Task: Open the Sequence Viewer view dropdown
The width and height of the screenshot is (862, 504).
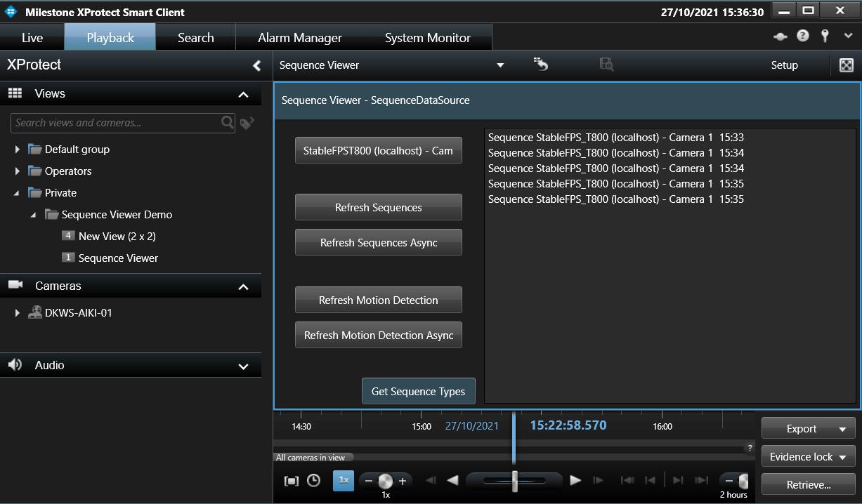Action: 500,64
